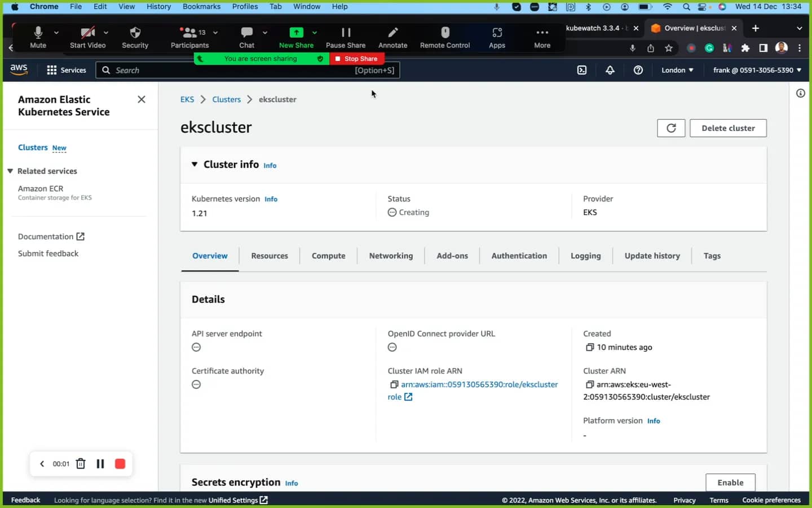
Task: Collapse Related services section
Action: tap(10, 171)
